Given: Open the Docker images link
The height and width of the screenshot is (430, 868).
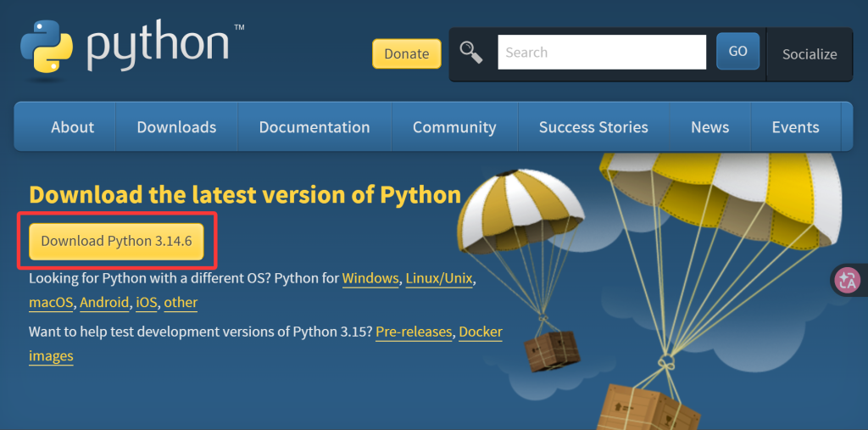Looking at the screenshot, I should [x=481, y=332].
